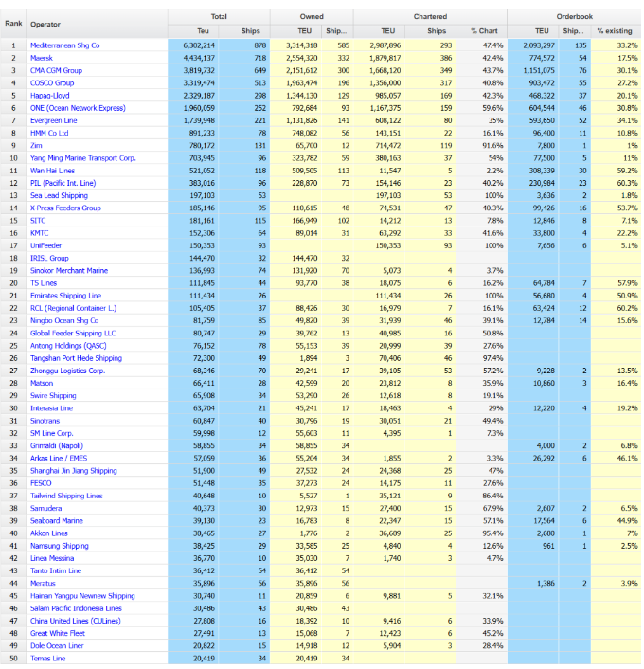Open the Matson operator link
644x669 pixels.
42,384
